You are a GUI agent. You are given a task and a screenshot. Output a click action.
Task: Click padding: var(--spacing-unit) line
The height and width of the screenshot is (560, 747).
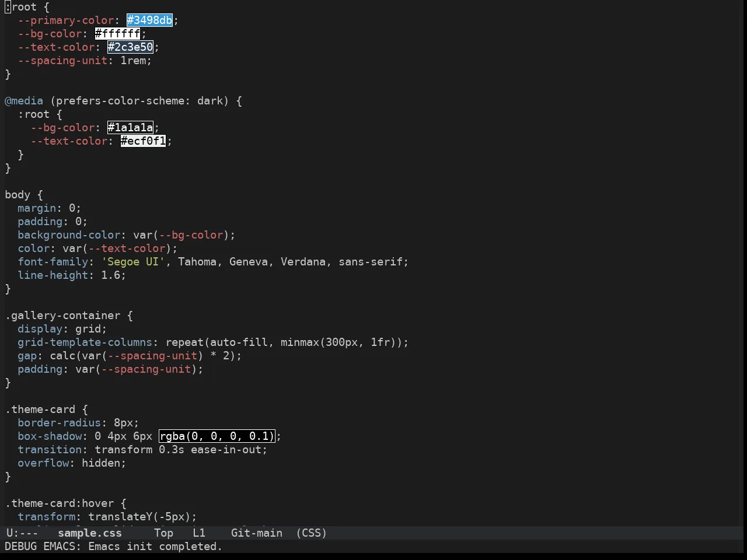(110, 369)
